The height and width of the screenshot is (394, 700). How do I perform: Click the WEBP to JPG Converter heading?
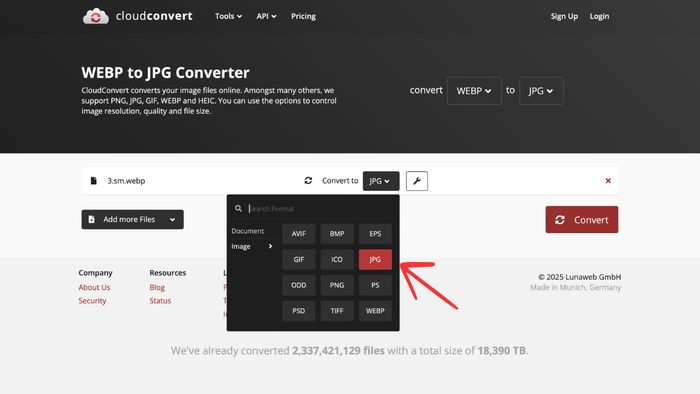[x=165, y=72]
